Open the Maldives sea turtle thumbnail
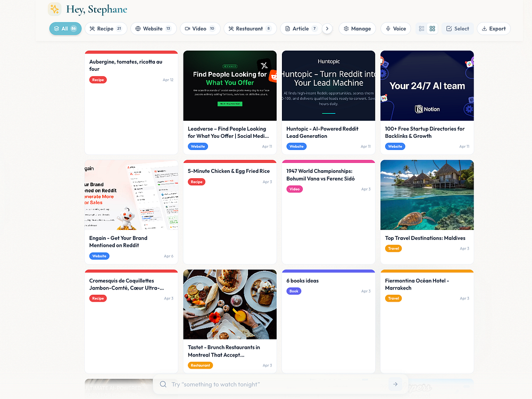This screenshot has width=532, height=399. click(x=427, y=195)
